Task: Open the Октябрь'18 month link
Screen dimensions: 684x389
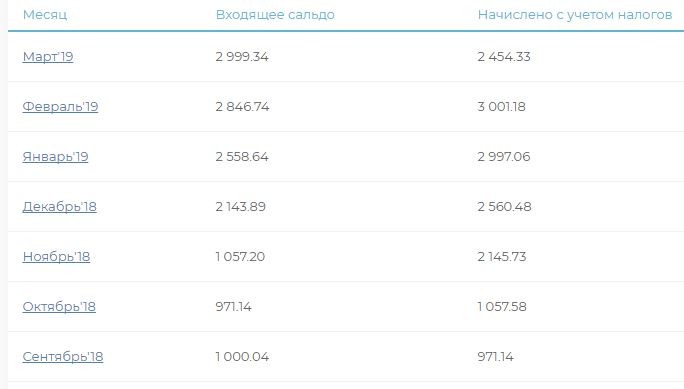Action: click(59, 307)
